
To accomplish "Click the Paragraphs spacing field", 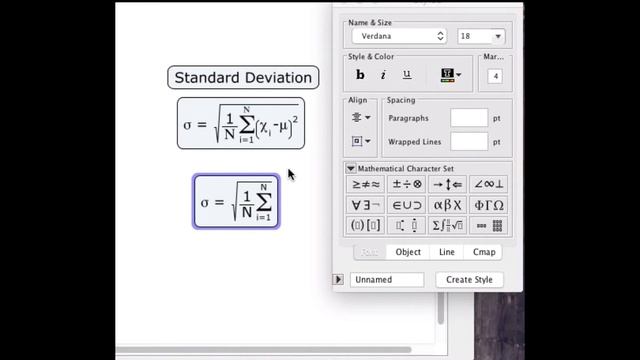I will click(x=469, y=118).
